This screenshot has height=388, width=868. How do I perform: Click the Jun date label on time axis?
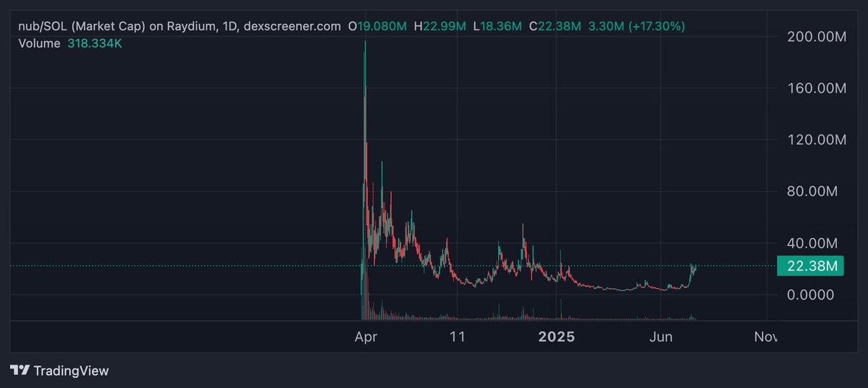(x=661, y=337)
